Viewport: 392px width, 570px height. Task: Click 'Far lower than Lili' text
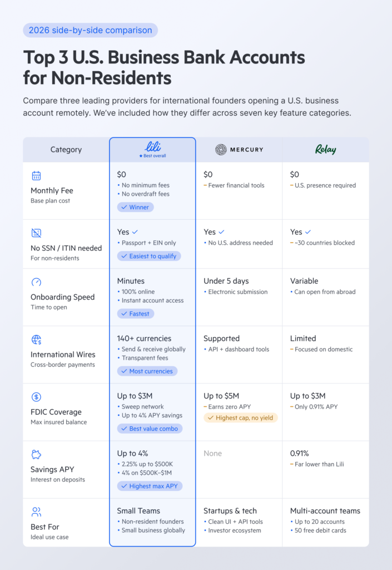(319, 464)
